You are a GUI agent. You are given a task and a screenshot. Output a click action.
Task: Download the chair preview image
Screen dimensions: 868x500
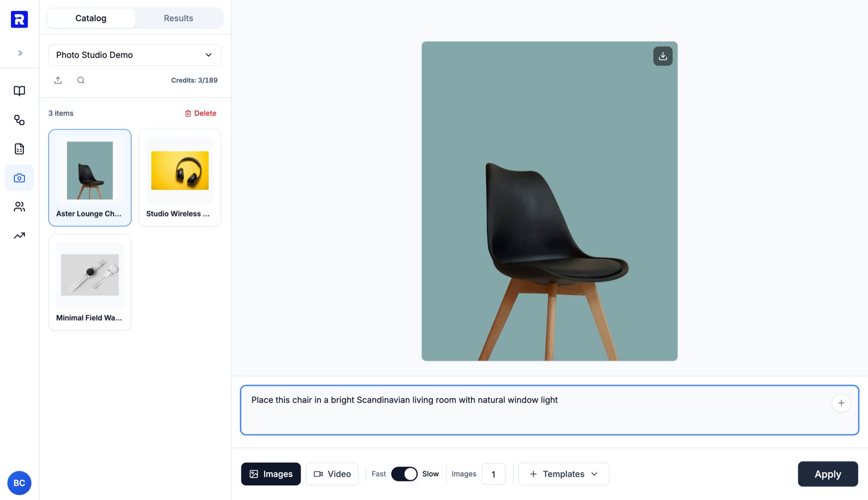pos(662,56)
